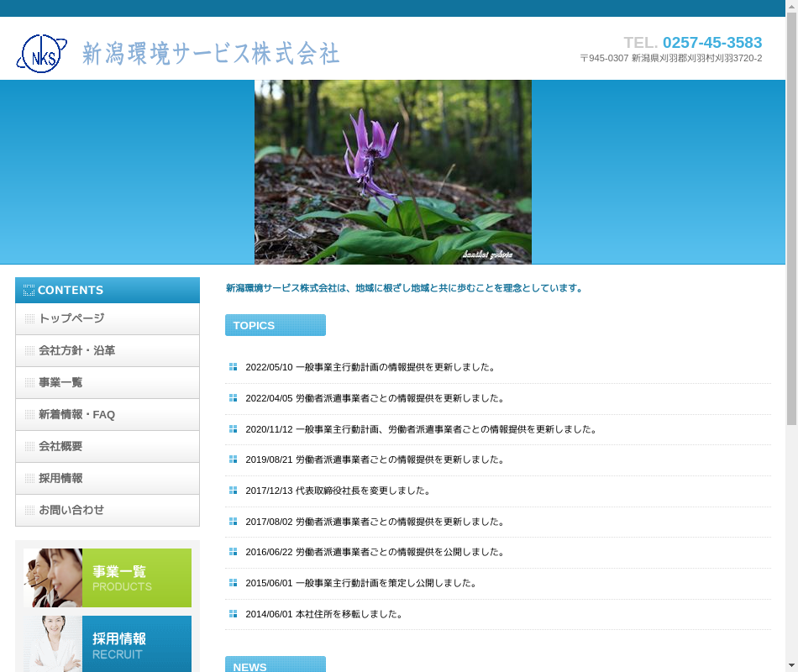Click the NKS company logo icon

(41, 54)
